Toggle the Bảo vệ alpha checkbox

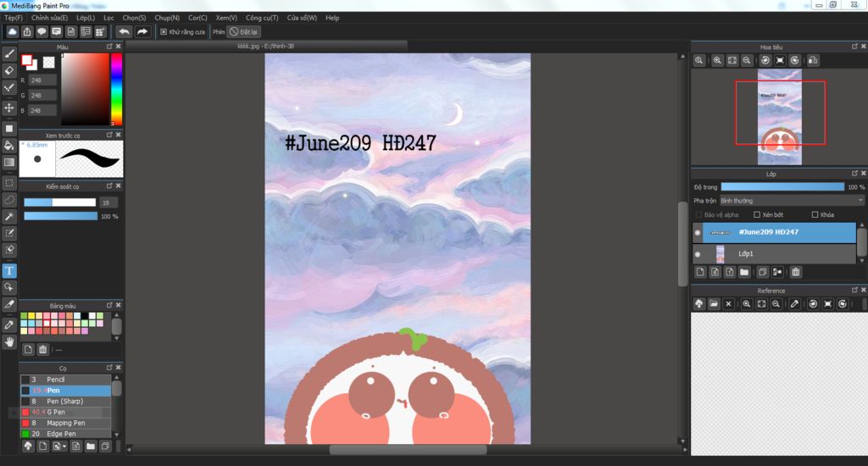698,214
